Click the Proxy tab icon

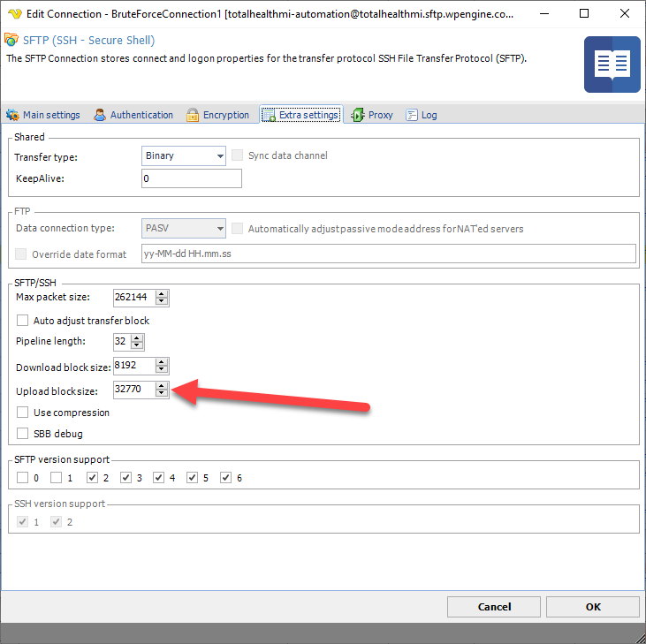[x=358, y=115]
